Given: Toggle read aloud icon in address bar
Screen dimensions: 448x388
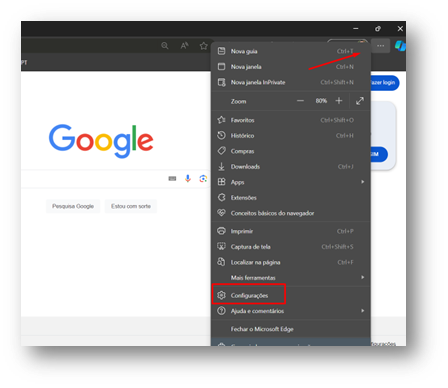Looking at the screenshot, I should pos(184,45).
